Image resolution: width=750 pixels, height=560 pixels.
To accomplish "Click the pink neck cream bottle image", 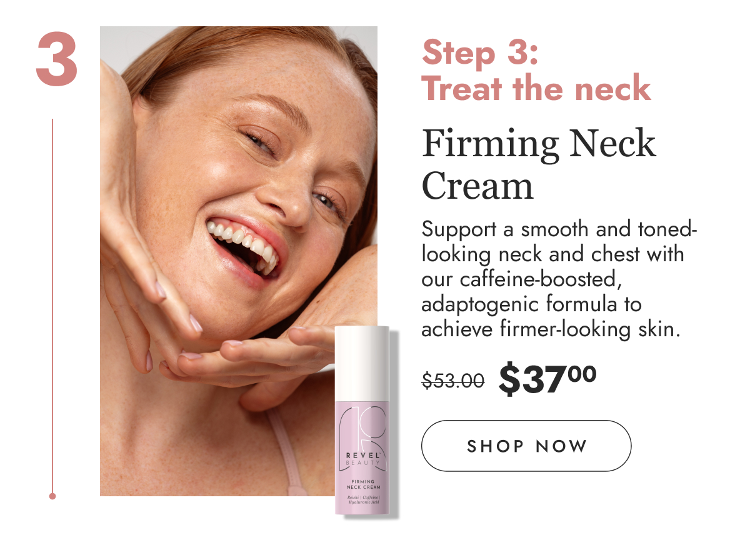I will [362, 421].
